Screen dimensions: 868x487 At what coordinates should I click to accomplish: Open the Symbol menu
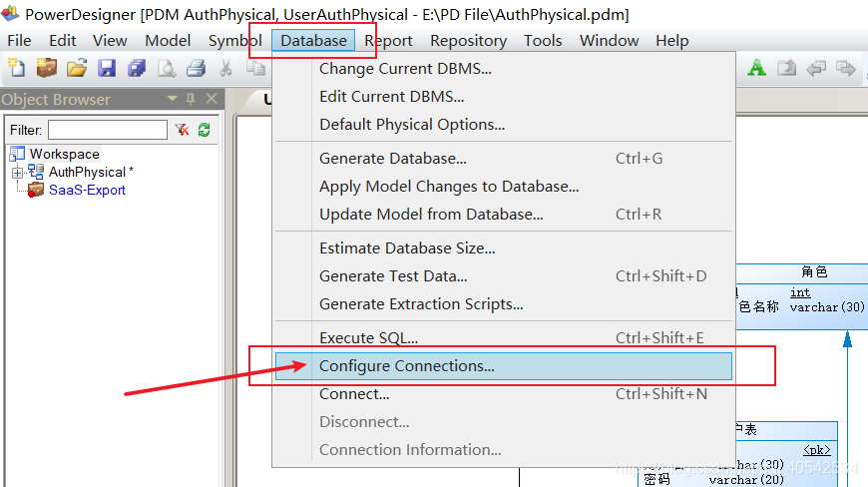(235, 41)
